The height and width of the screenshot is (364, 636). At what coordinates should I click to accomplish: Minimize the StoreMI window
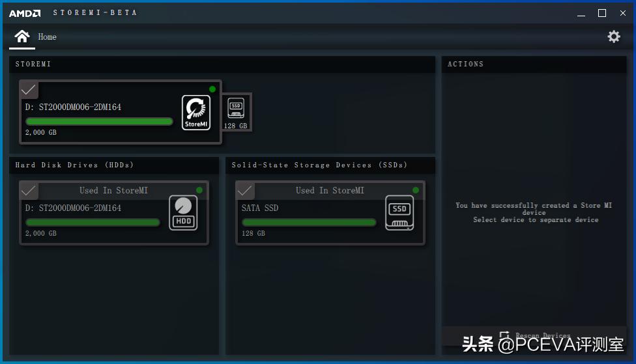click(581, 13)
